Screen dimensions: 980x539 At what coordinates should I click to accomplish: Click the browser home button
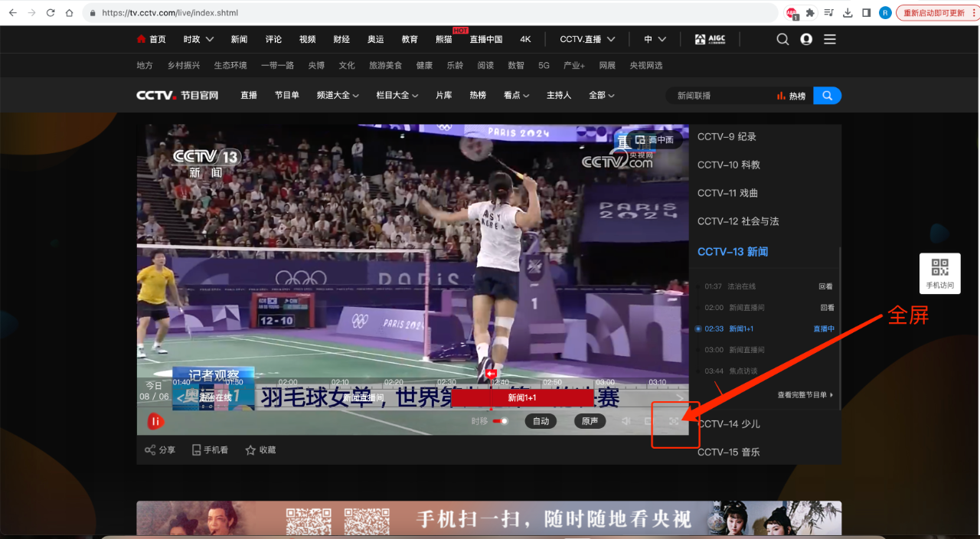[x=70, y=13]
